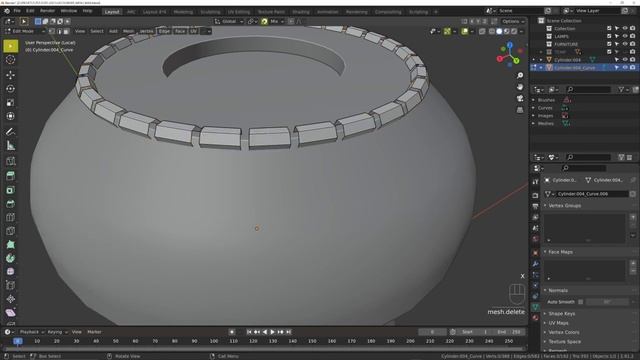Open the Options dropdown
Image resolution: width=640 pixels, height=360 pixels.
point(513,21)
